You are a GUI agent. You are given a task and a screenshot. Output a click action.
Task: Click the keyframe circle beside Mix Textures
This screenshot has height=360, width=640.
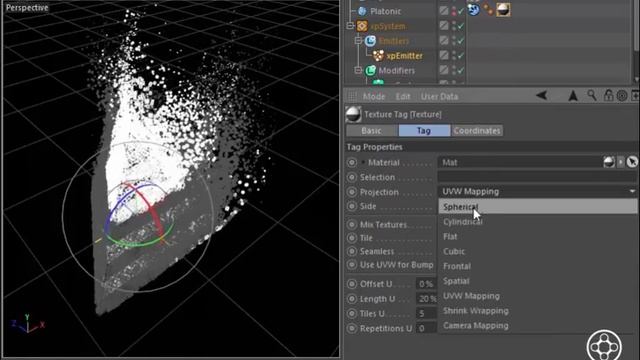[352, 225]
